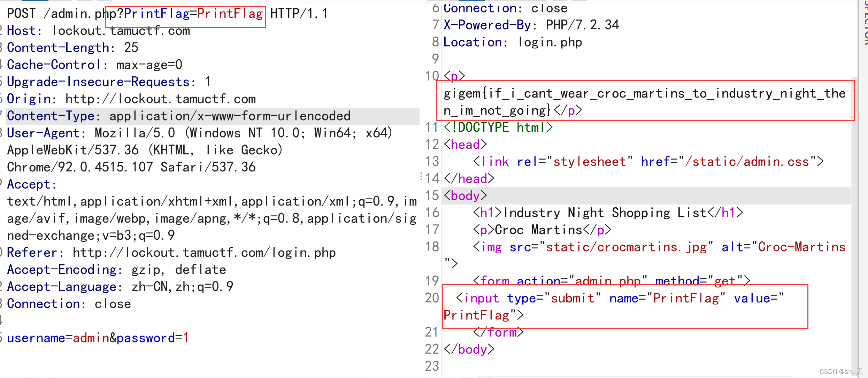Viewport: 868px width, 378px height.
Task: Click the Origin header line
Action: (x=131, y=99)
